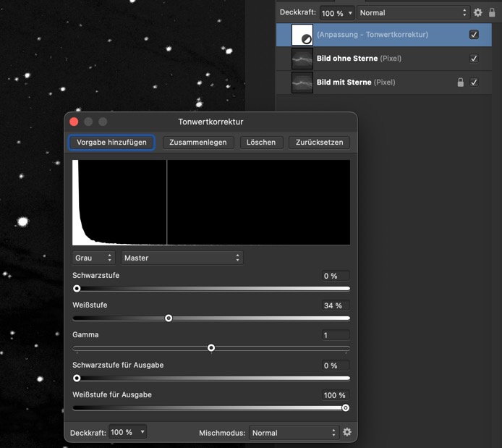Viewport: 502px width, 448px height.
Task: Open the Mischmodus Normal dropdown in dialog
Action: coord(293,433)
